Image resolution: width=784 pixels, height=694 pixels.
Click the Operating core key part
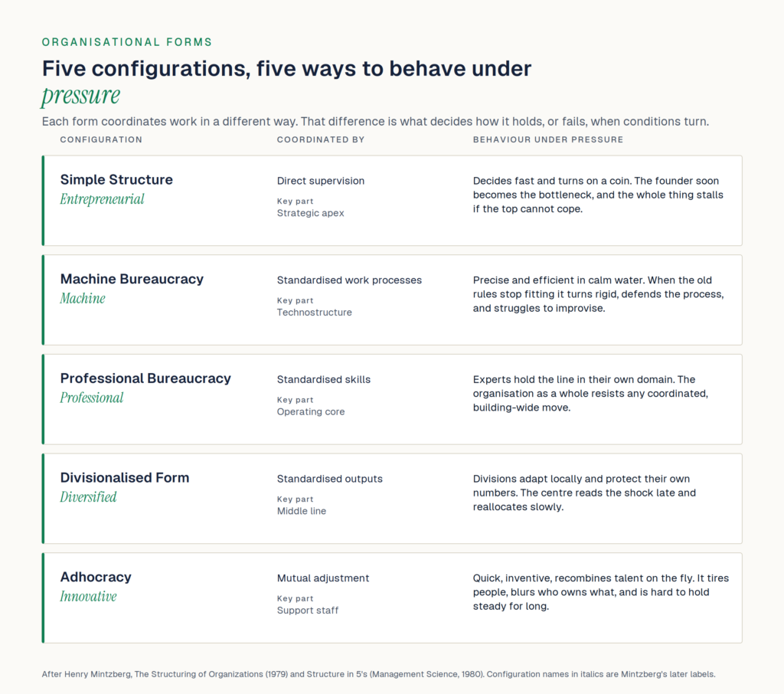point(311,412)
